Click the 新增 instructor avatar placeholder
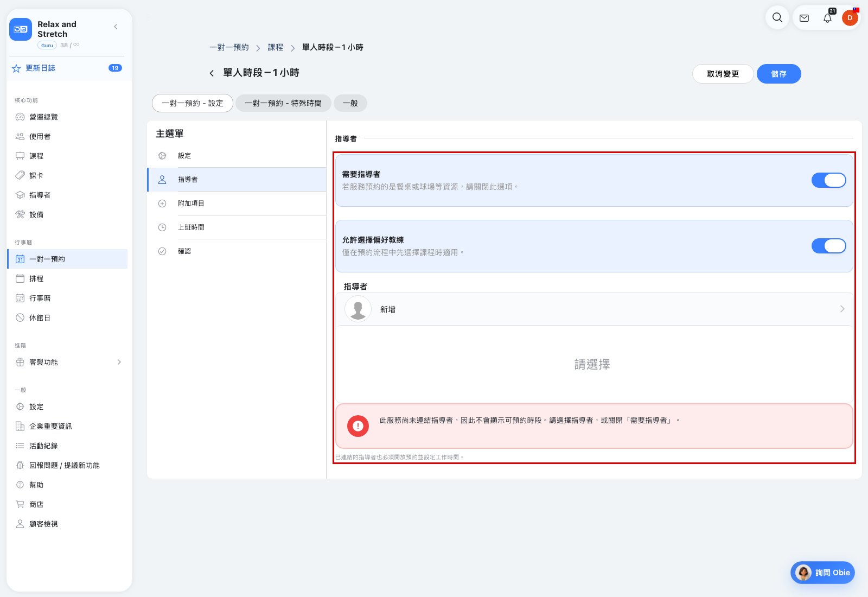Viewport: 868px width, 597px height. click(x=358, y=309)
